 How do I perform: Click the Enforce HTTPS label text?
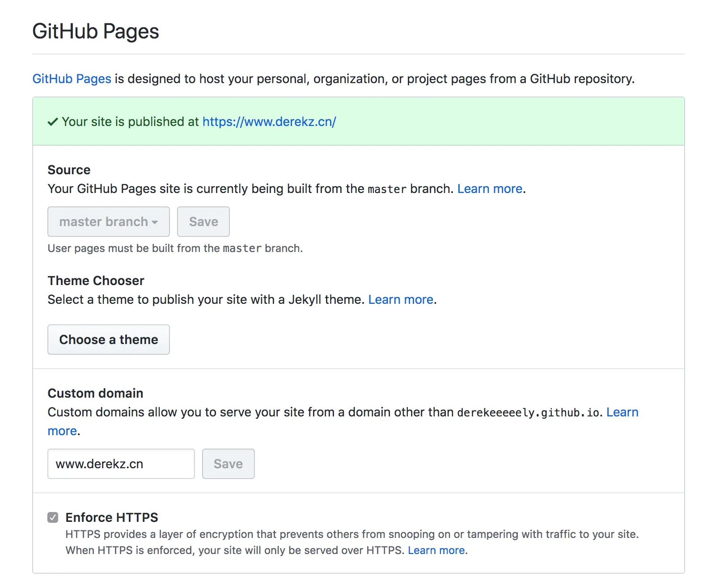(x=112, y=517)
